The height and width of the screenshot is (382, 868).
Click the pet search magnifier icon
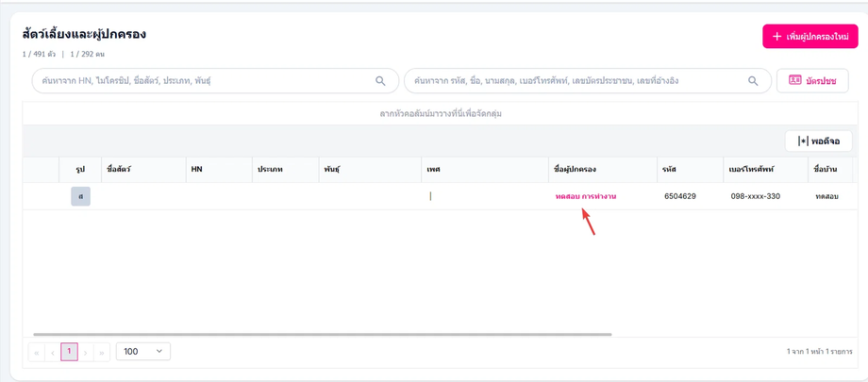pyautogui.click(x=380, y=81)
